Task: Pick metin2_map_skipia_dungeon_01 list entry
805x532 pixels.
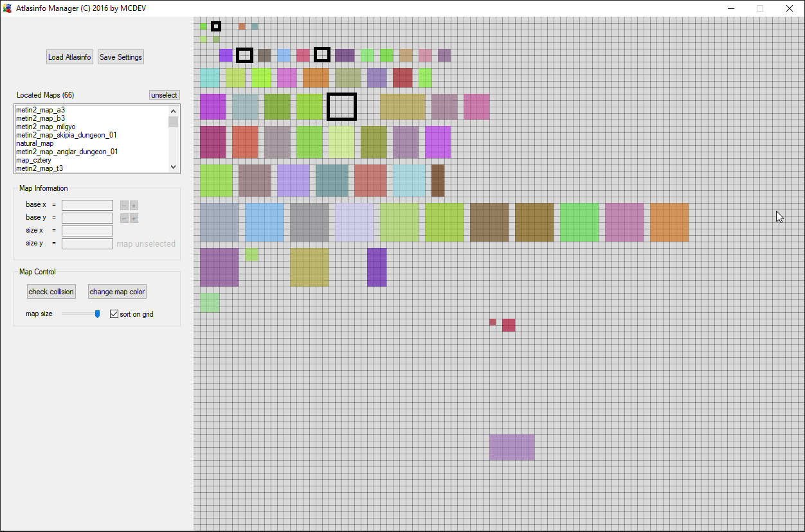Action: pos(66,135)
